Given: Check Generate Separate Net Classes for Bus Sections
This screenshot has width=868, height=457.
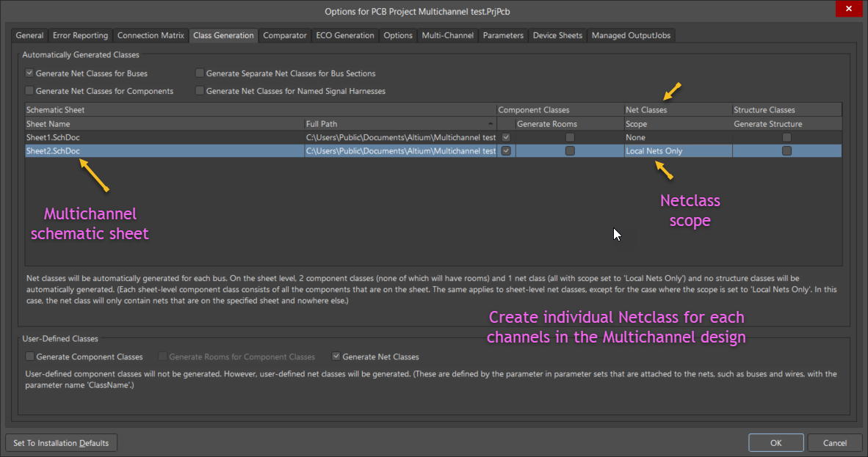Looking at the screenshot, I should pos(200,73).
